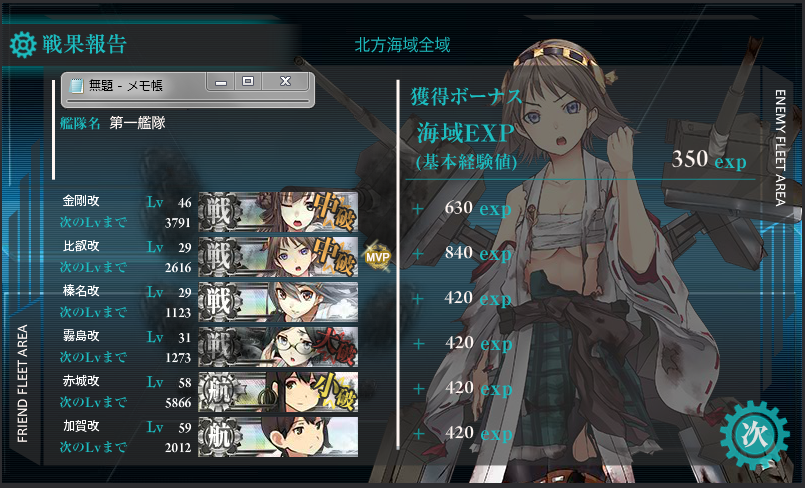
Task: Click the 北方海域全域 map name heading
Action: [x=402, y=45]
